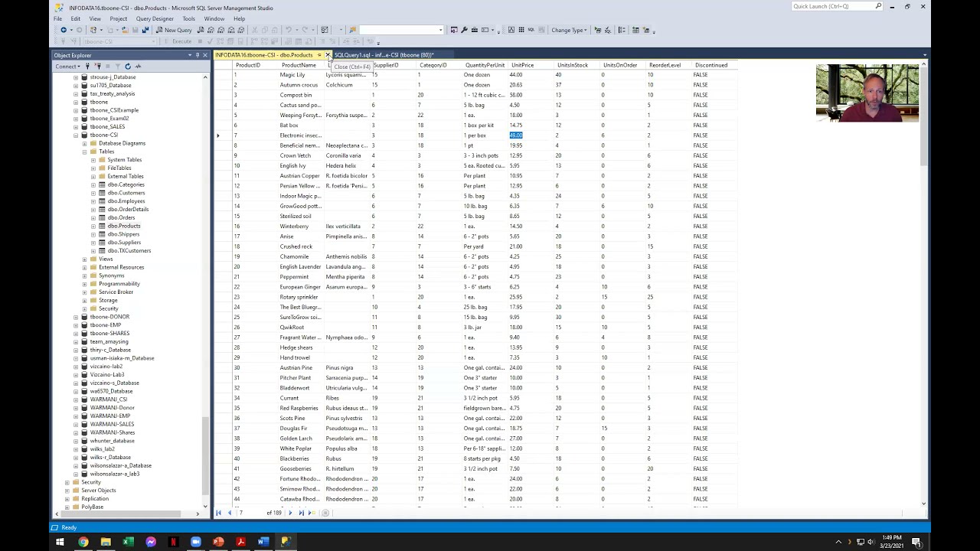Close the dbo.Products tab
980x551 pixels.
328,55
